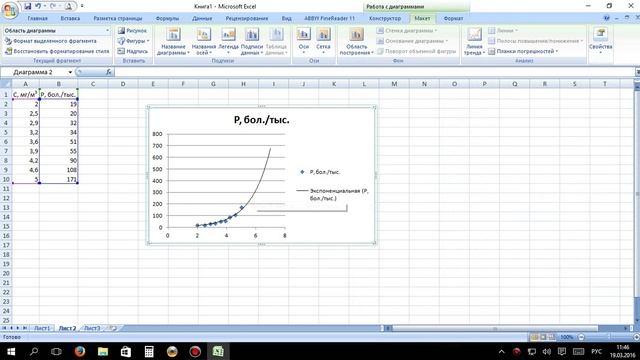
Task: Open the Legend (Легенда) options
Action: 228,42
